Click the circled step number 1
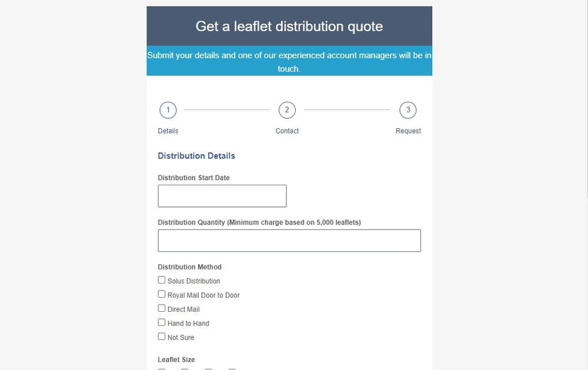The image size is (588, 370). tap(168, 110)
